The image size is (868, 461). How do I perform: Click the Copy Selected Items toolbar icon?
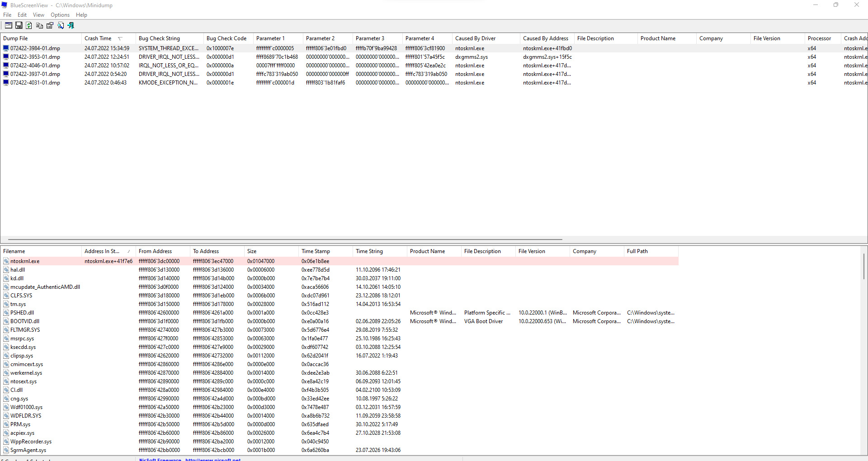coord(39,25)
